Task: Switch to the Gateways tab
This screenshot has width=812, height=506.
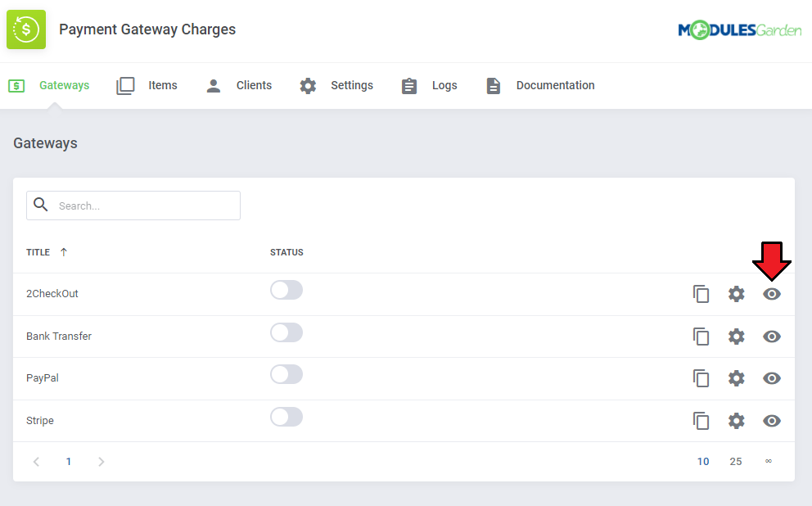Action: click(64, 85)
